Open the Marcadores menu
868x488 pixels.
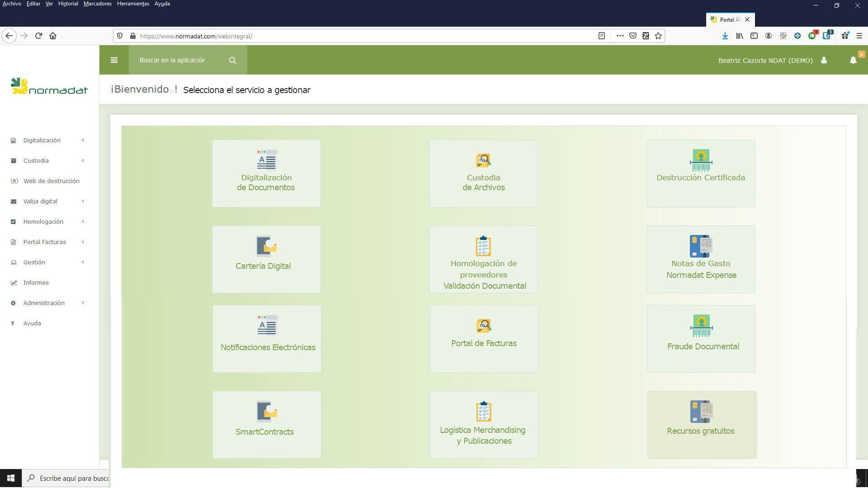point(97,4)
